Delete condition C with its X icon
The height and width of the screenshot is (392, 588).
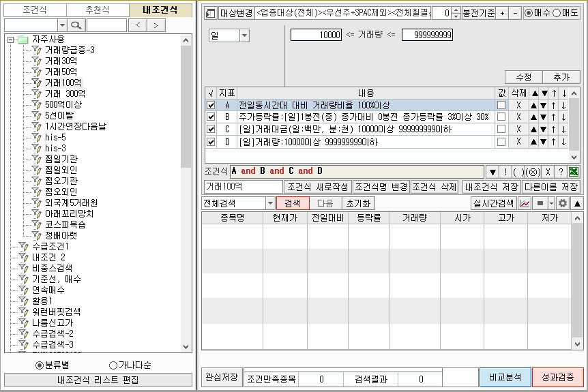click(518, 129)
